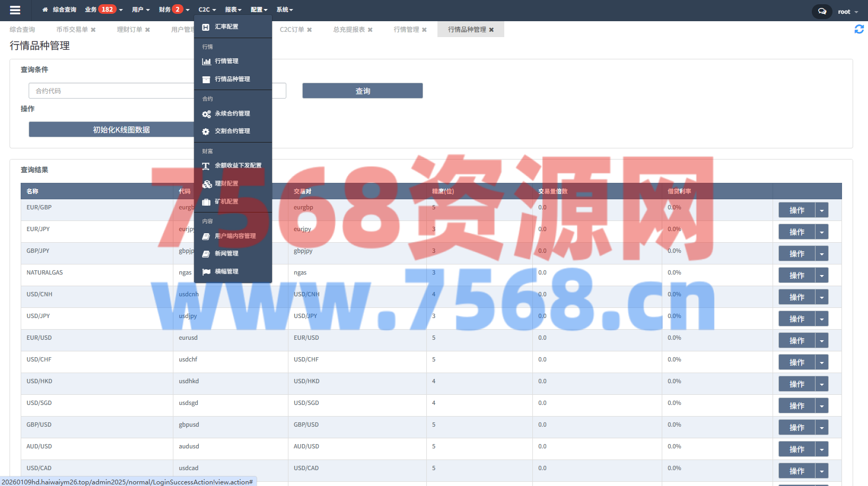Click the 永续合约管理 gears icon
The image size is (868, 486).
206,114
